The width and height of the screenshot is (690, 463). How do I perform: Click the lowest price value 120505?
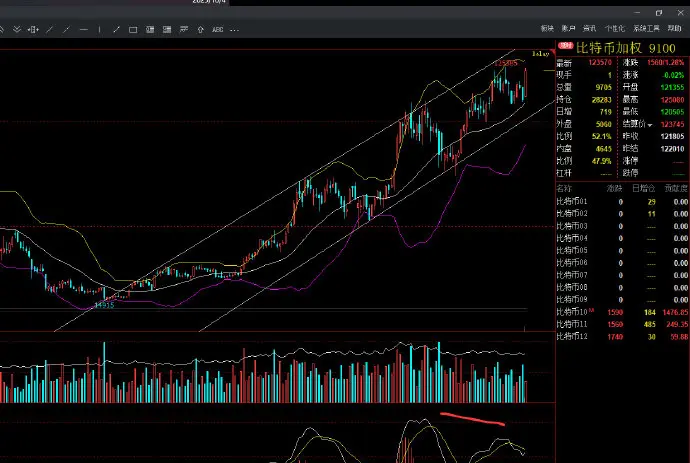(672, 112)
